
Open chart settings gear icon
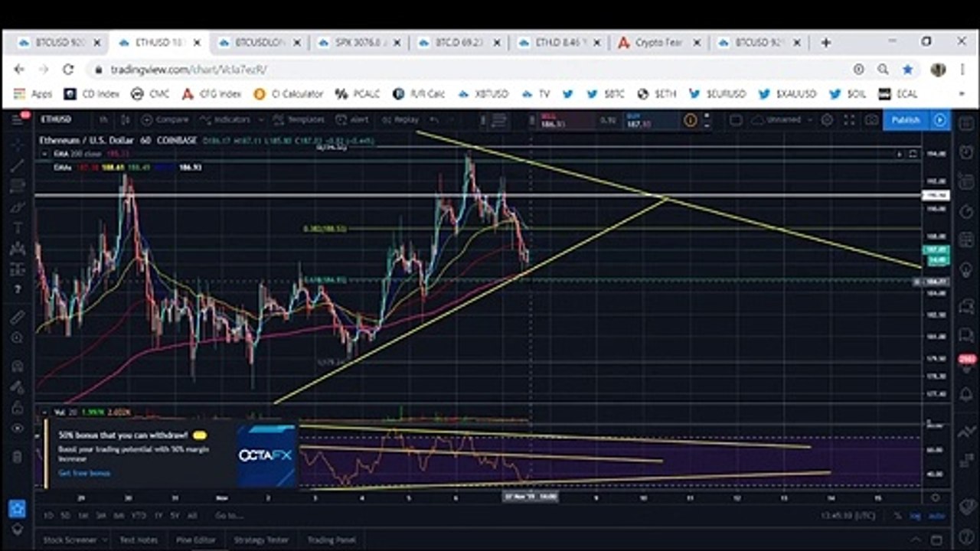tap(827, 119)
